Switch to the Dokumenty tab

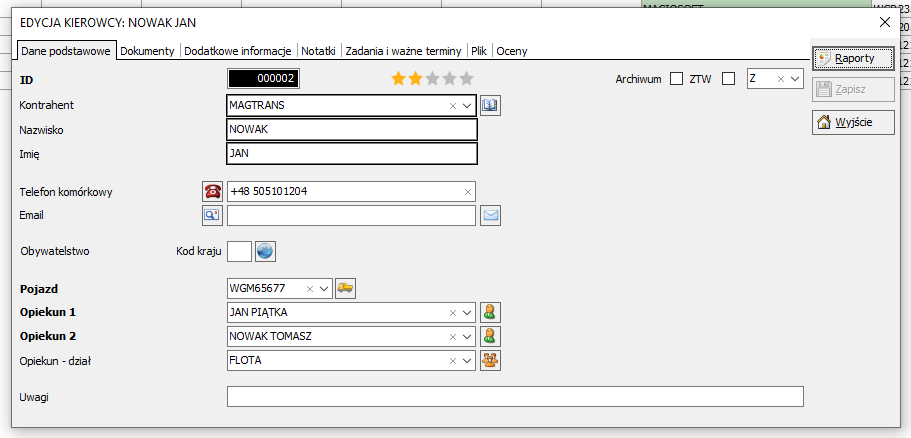147,51
